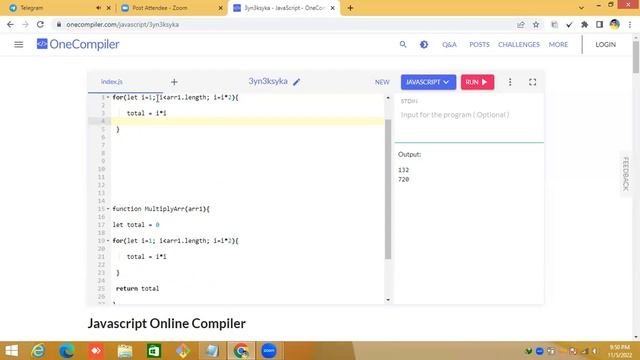Open the Chrome three-dot menu
This screenshot has height=360, width=640.
(630, 25)
